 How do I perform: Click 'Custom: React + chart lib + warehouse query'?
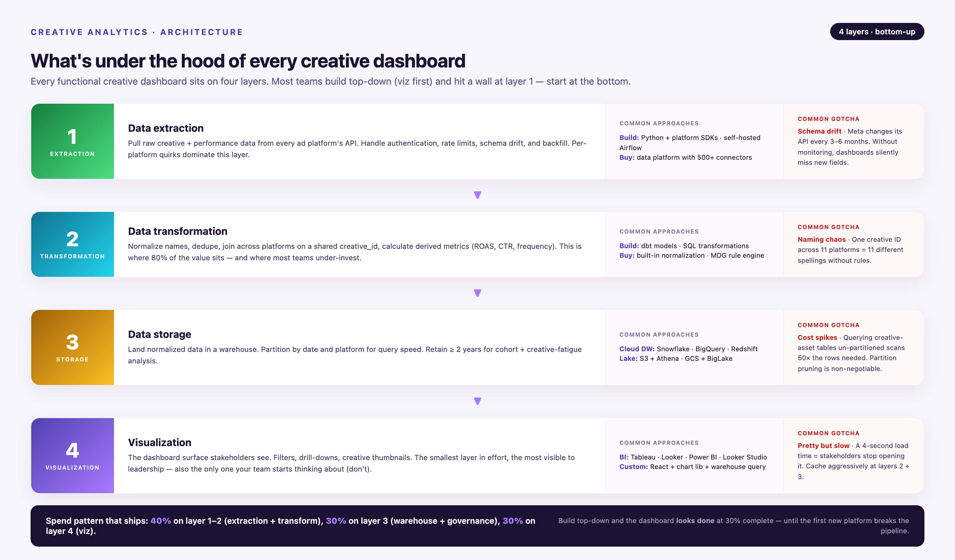pos(692,467)
